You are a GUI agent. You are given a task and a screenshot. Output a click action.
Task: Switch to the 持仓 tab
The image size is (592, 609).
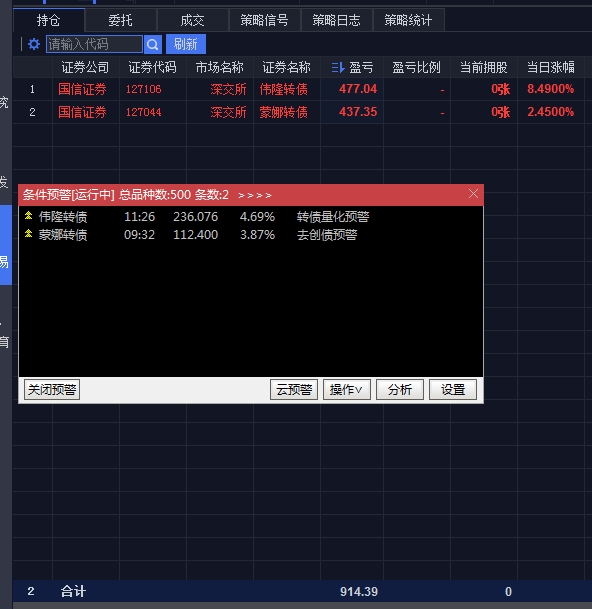pos(49,20)
